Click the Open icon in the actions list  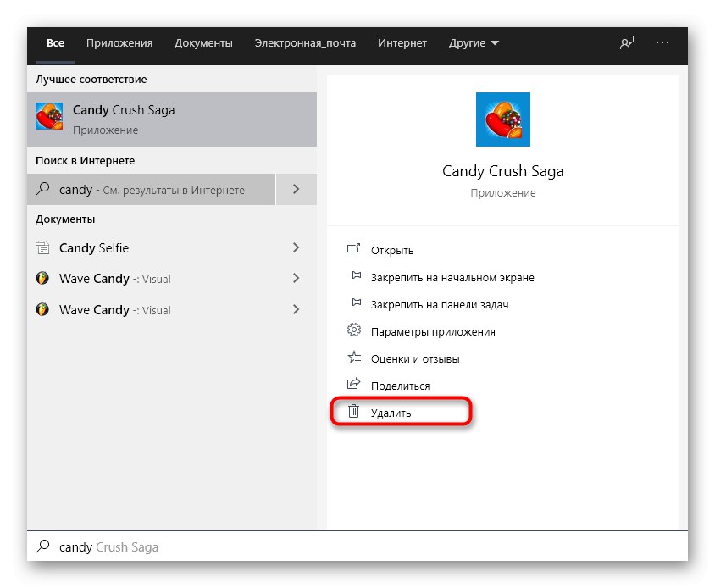354,248
